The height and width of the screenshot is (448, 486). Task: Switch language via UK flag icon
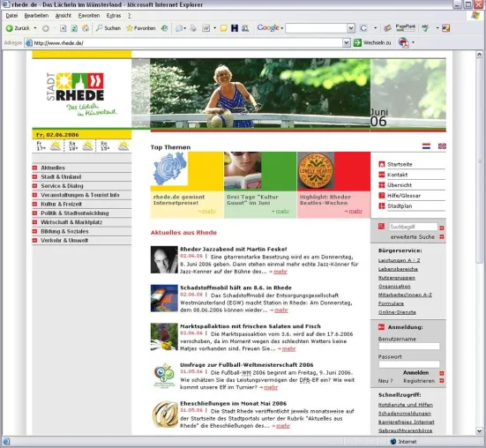coord(442,146)
